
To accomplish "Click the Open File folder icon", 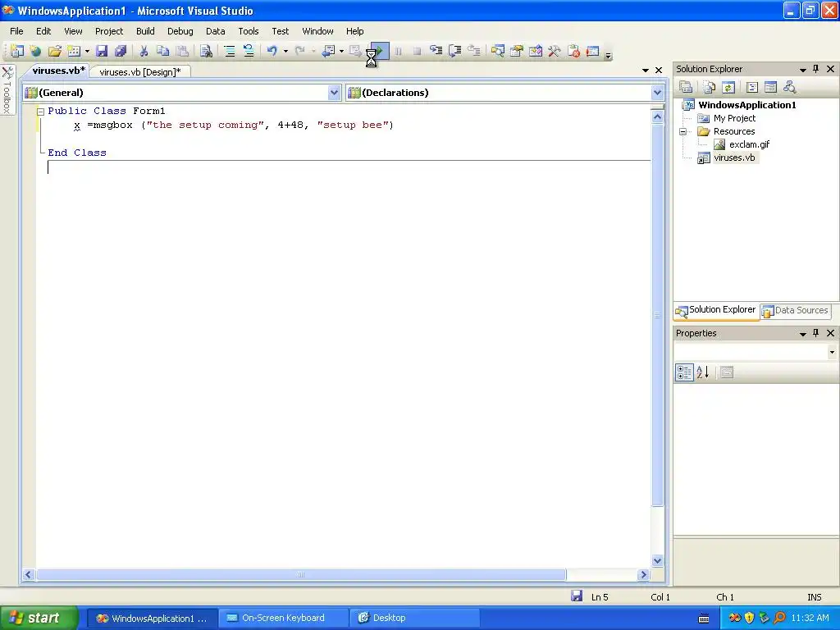I will tap(55, 51).
